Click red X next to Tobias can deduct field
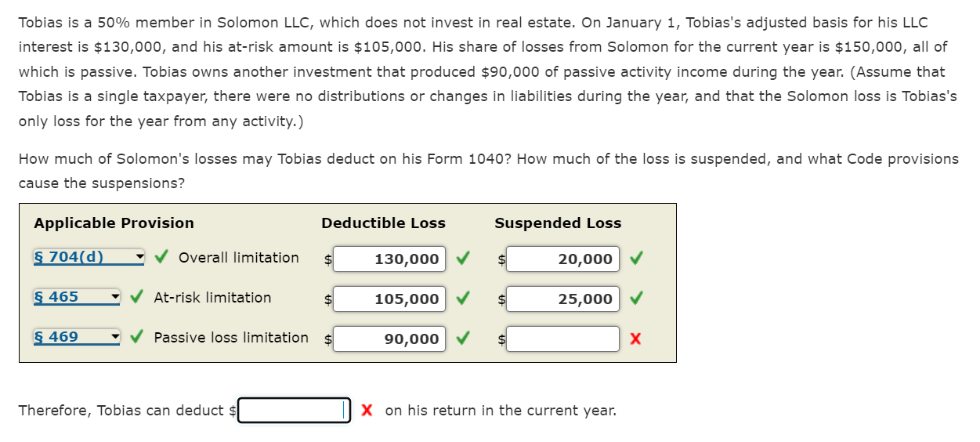Image resolution: width=980 pixels, height=442 pixels. tap(367, 410)
